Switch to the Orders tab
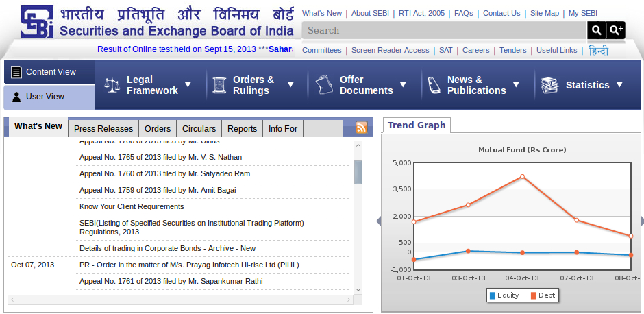Screen dimensions: 644x314 pyautogui.click(x=158, y=129)
